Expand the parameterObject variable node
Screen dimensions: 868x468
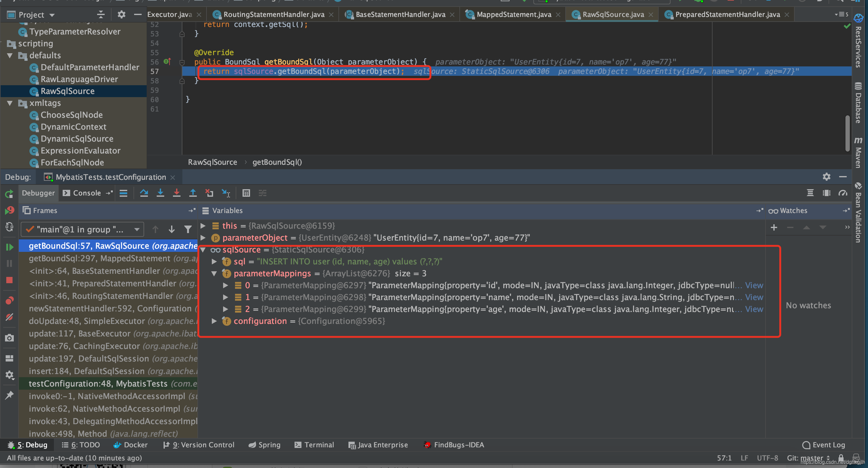[203, 237]
